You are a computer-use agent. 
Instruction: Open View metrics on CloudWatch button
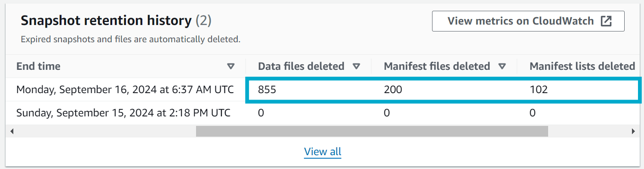tap(528, 21)
